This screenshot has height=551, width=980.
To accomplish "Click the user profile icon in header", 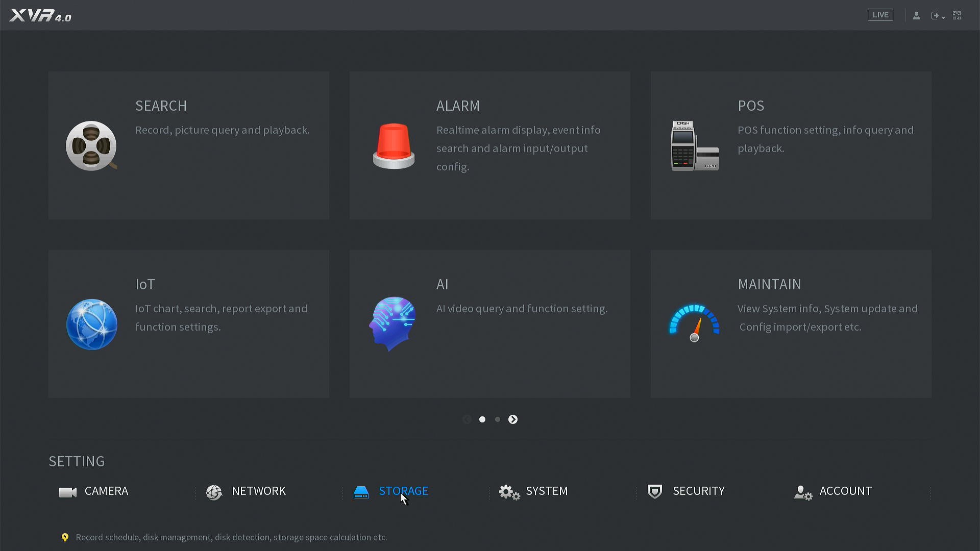I will coord(917,16).
